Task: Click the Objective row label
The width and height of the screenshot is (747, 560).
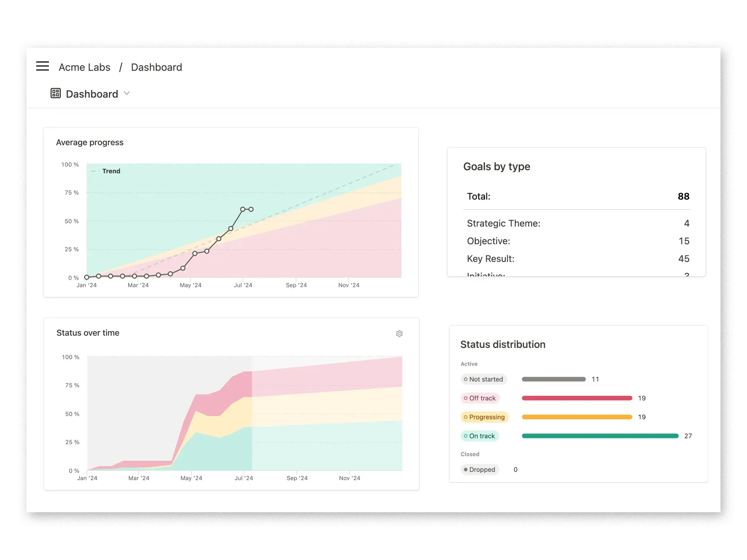Action: point(489,241)
